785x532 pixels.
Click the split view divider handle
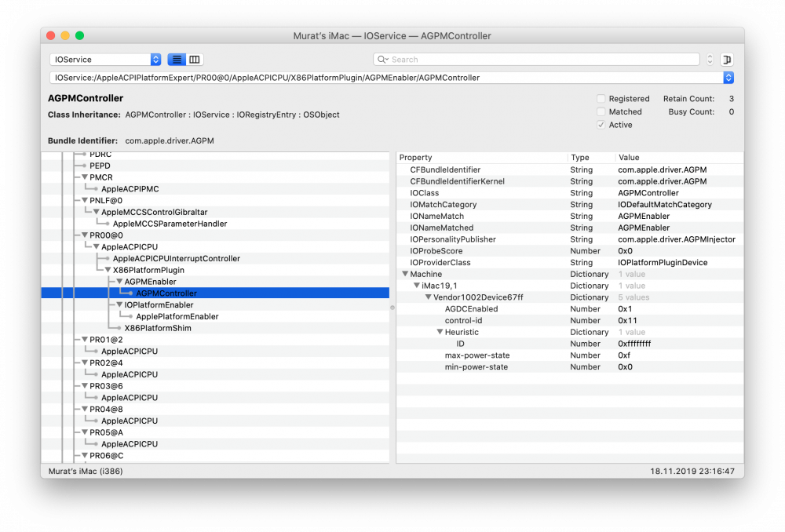(392, 308)
